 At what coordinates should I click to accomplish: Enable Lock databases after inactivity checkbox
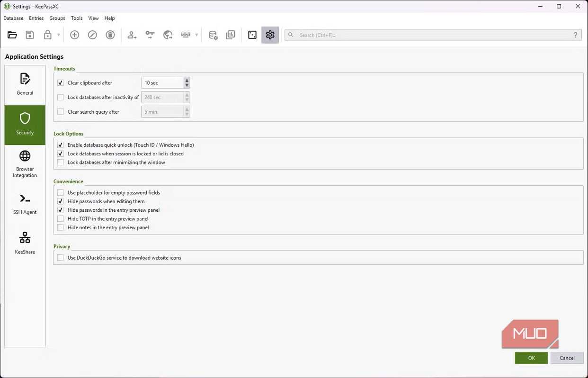click(x=60, y=97)
